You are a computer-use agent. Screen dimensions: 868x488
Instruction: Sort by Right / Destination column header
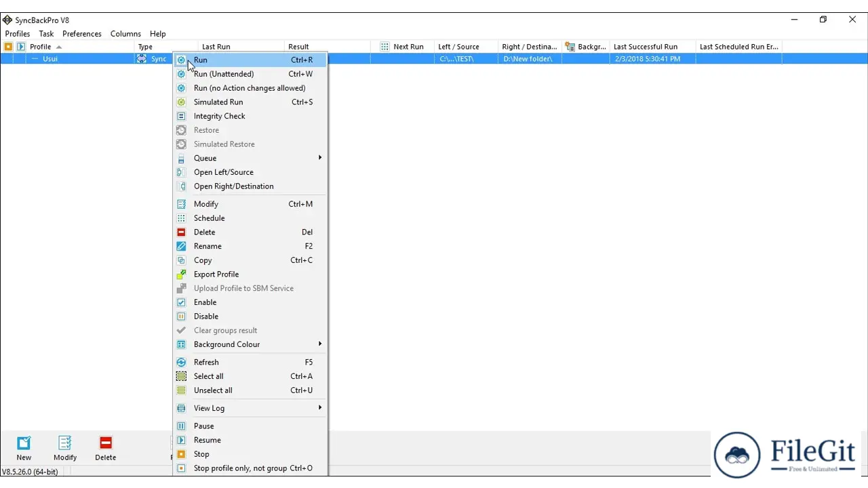(530, 47)
